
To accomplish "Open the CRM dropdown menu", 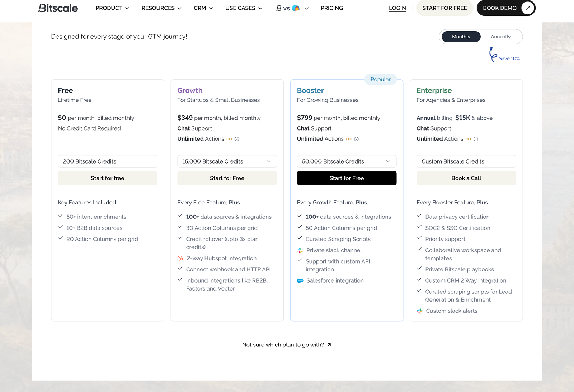I will (203, 8).
